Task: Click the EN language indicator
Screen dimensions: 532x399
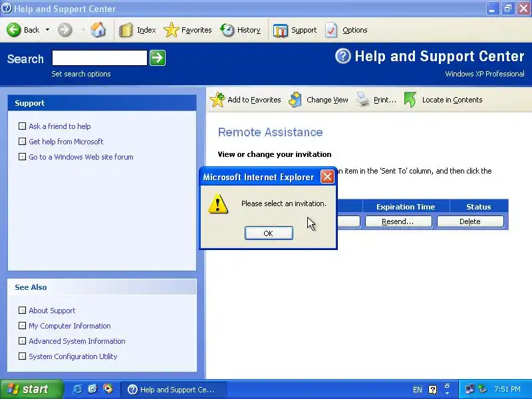Action: (x=418, y=390)
